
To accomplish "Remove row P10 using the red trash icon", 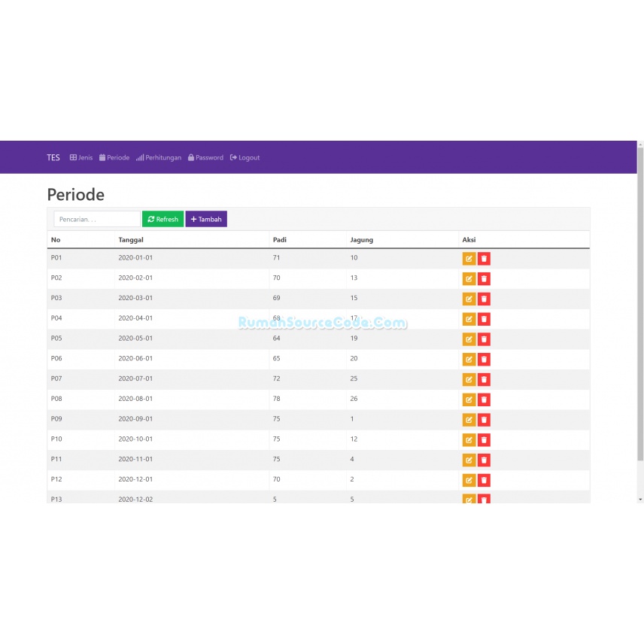I will [484, 440].
